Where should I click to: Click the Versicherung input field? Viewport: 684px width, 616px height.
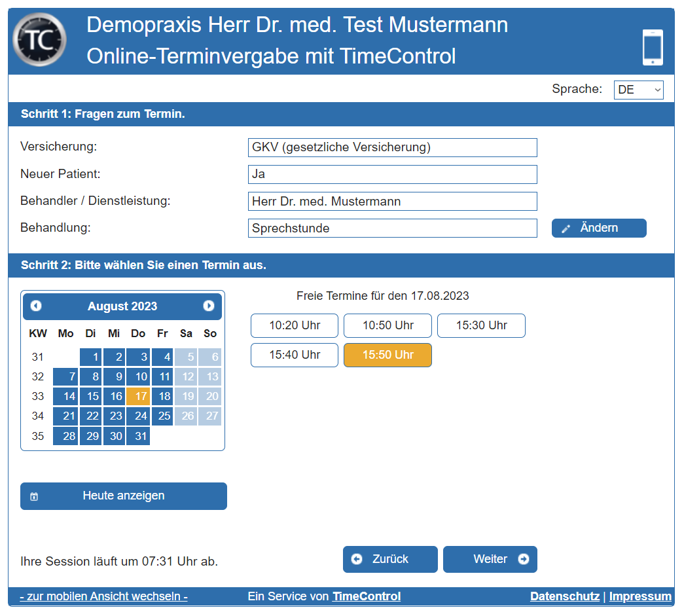coord(391,147)
